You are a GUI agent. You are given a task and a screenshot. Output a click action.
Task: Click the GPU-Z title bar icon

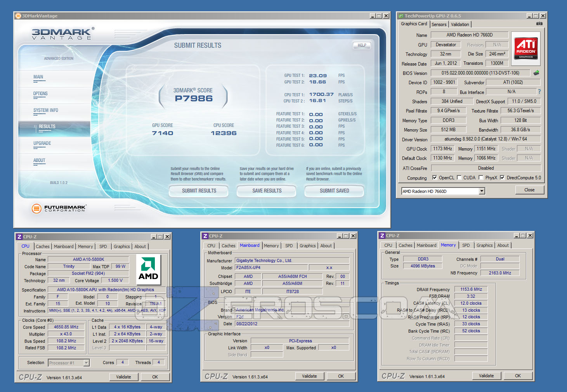point(401,16)
